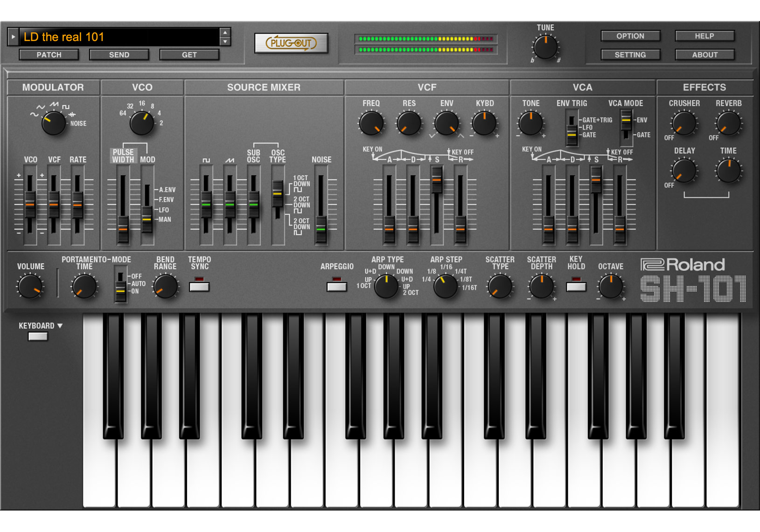Click the Modulator VCF depth slider
760x532 pixels.
click(x=54, y=205)
